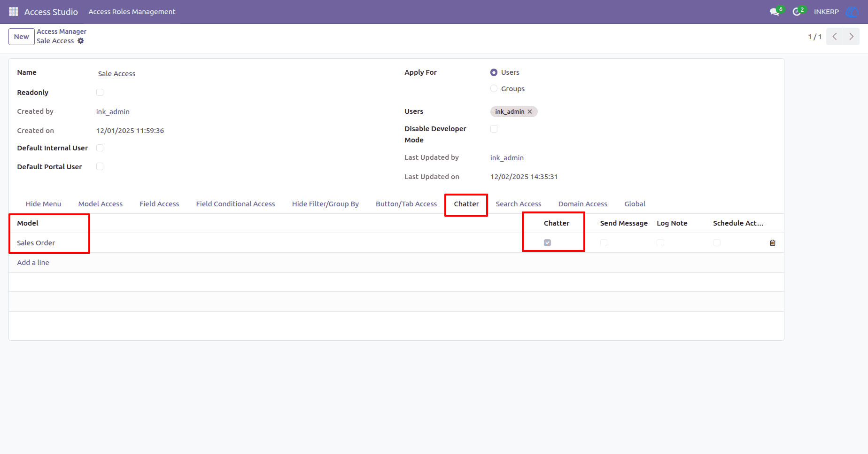The height and width of the screenshot is (454, 868).
Task: Go to the previous record arrow
Action: pyautogui.click(x=835, y=37)
